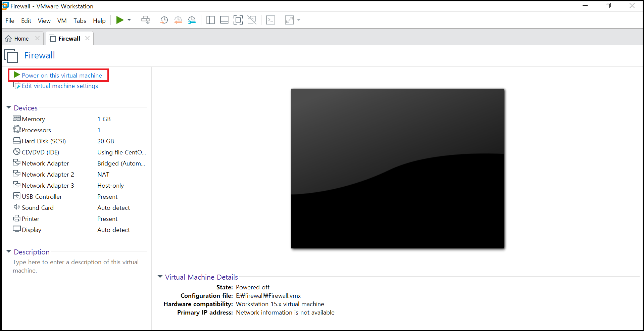Click the Sound Card speaker icon
The height and width of the screenshot is (331, 644).
[17, 207]
